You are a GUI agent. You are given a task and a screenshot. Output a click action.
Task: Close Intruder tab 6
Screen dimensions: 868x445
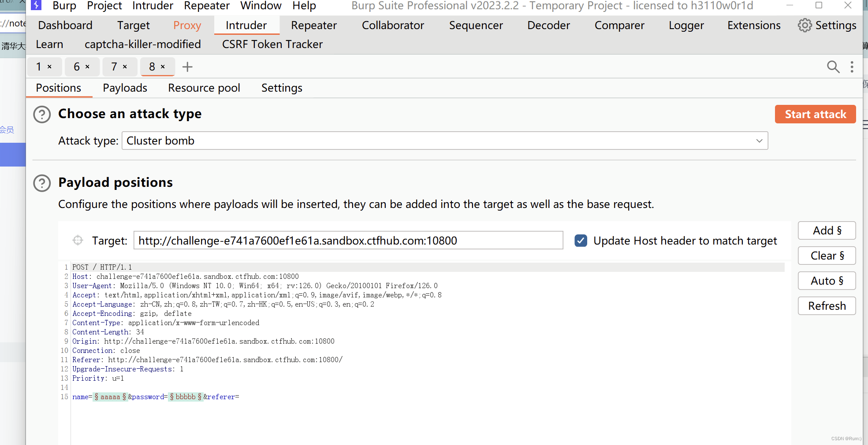pyautogui.click(x=87, y=67)
